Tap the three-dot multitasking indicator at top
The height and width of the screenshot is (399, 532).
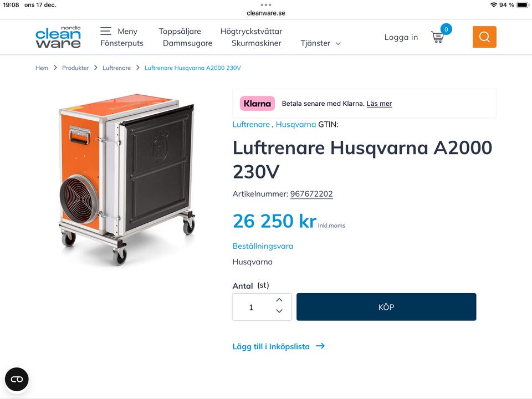coord(266,5)
